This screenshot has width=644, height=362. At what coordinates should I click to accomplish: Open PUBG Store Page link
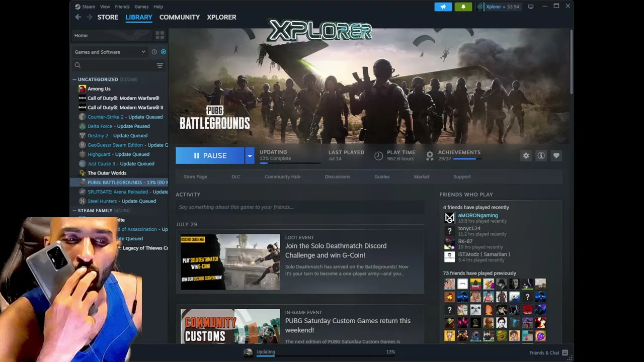[x=195, y=177]
